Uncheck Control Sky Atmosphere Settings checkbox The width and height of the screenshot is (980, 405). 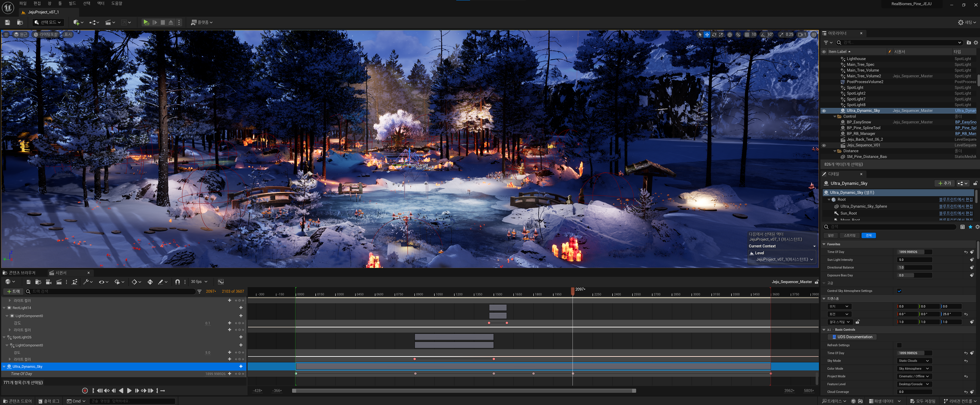[899, 291]
